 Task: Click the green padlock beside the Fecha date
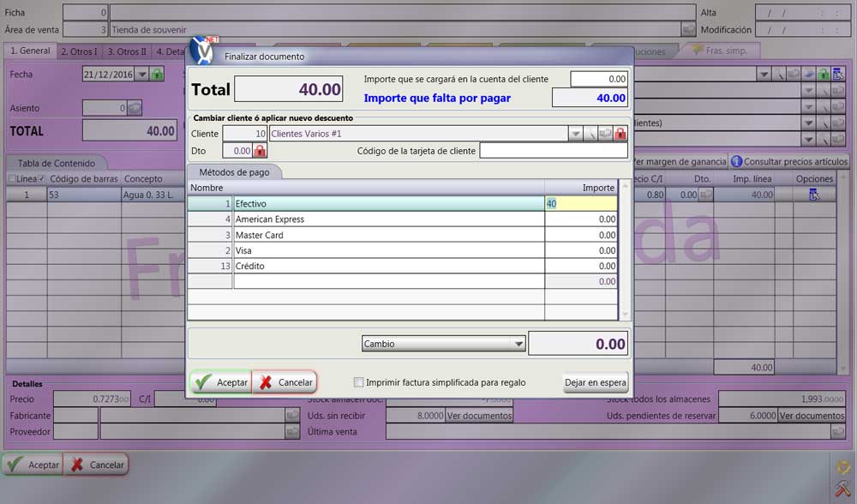pyautogui.click(x=157, y=75)
